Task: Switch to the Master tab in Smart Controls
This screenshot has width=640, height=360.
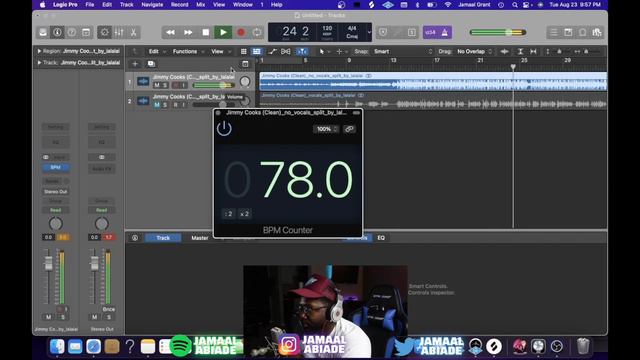Action: [200, 238]
